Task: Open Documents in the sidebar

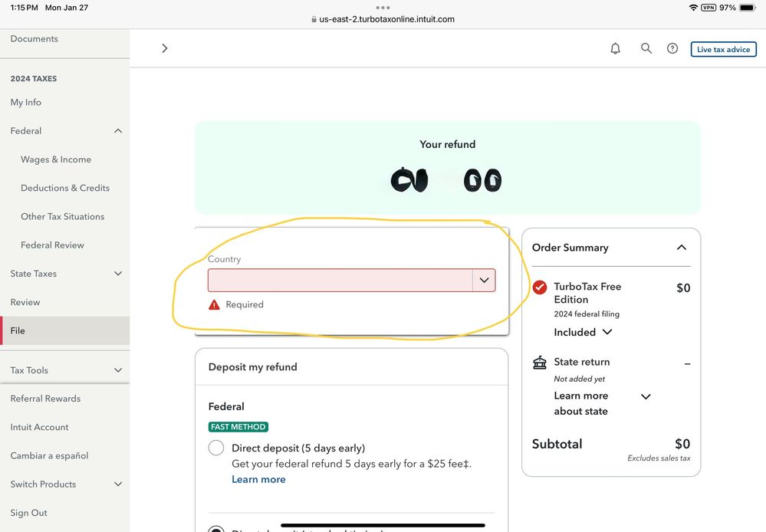Action: coord(35,38)
